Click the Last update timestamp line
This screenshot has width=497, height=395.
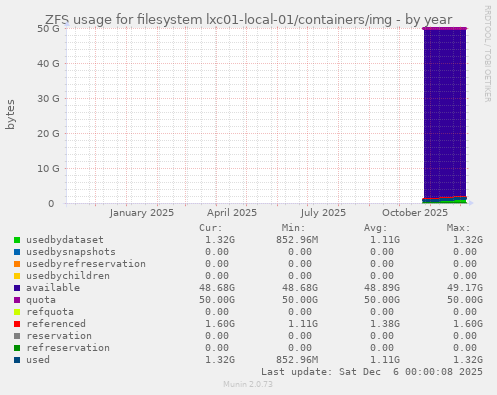[372, 372]
